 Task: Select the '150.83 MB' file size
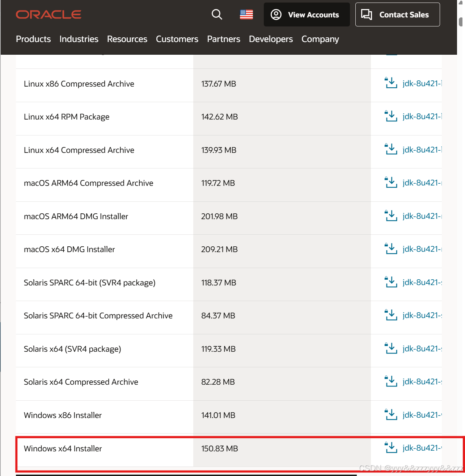(x=220, y=448)
